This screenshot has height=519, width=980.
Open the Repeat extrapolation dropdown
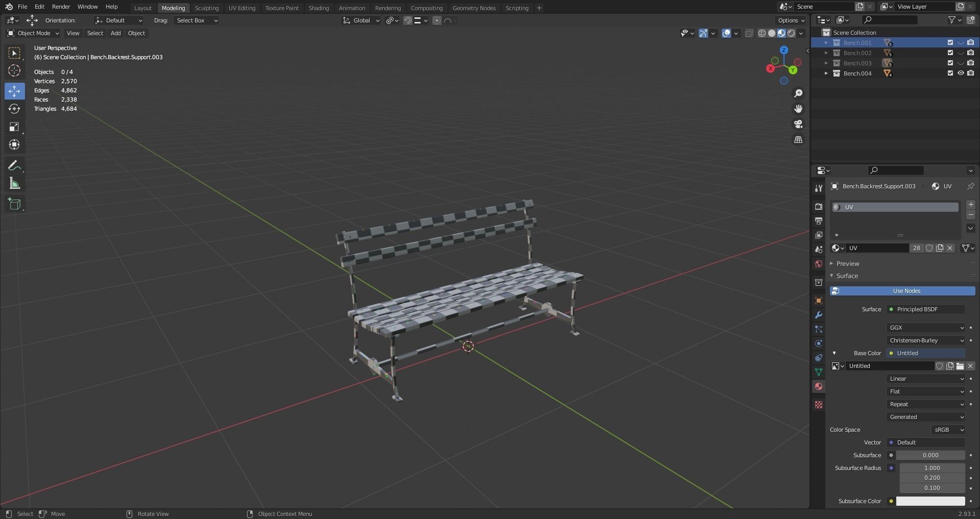coord(925,404)
